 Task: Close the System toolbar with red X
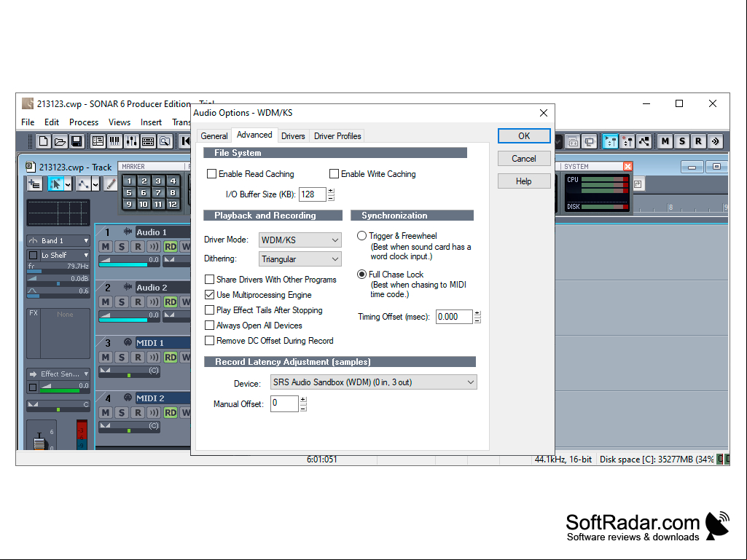tap(628, 166)
